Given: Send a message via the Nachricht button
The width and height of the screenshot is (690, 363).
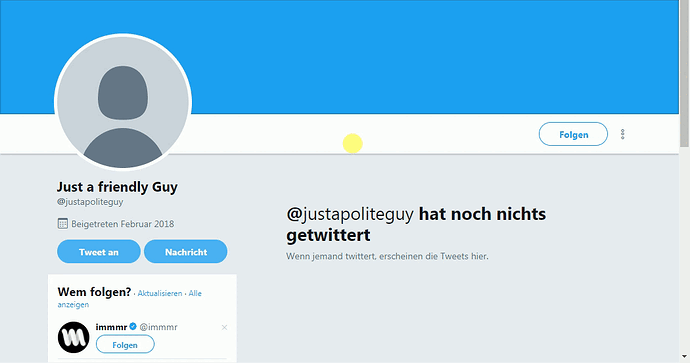Looking at the screenshot, I should point(186,252).
